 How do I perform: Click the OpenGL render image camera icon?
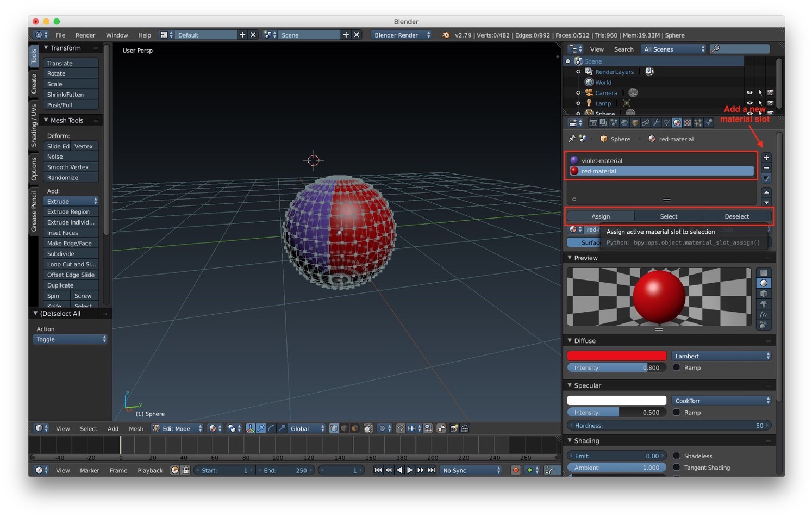454,428
